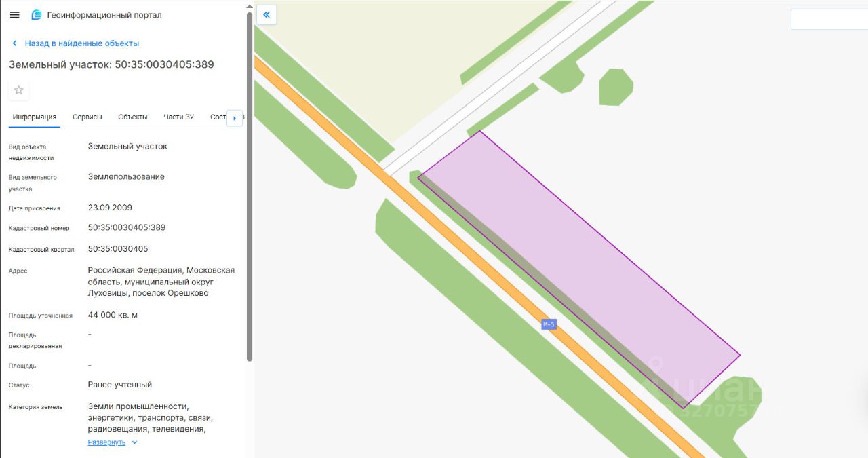This screenshot has width=868, height=458.
Task: Go back via Назад в найденные объекты link
Action: click(82, 43)
